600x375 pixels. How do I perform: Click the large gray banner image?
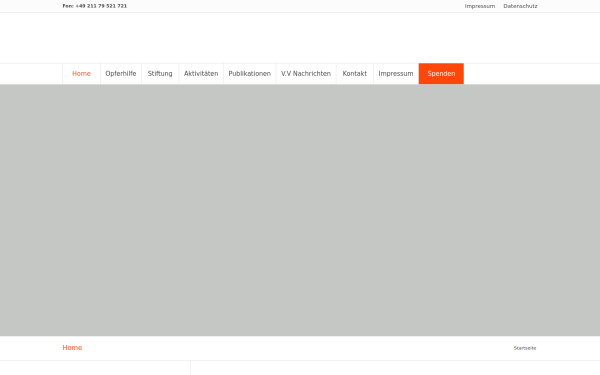pyautogui.click(x=300, y=210)
